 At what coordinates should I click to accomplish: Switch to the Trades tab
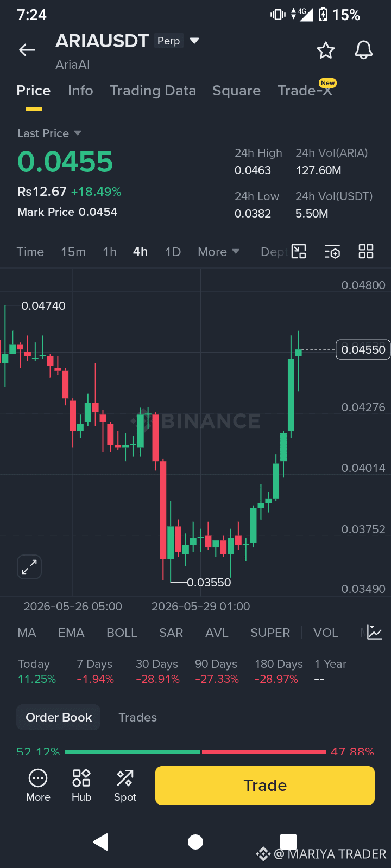coord(138,717)
